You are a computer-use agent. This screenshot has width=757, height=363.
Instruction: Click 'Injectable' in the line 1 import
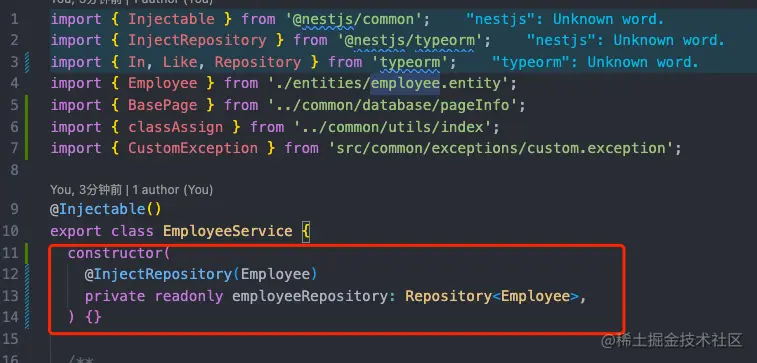tap(171, 19)
